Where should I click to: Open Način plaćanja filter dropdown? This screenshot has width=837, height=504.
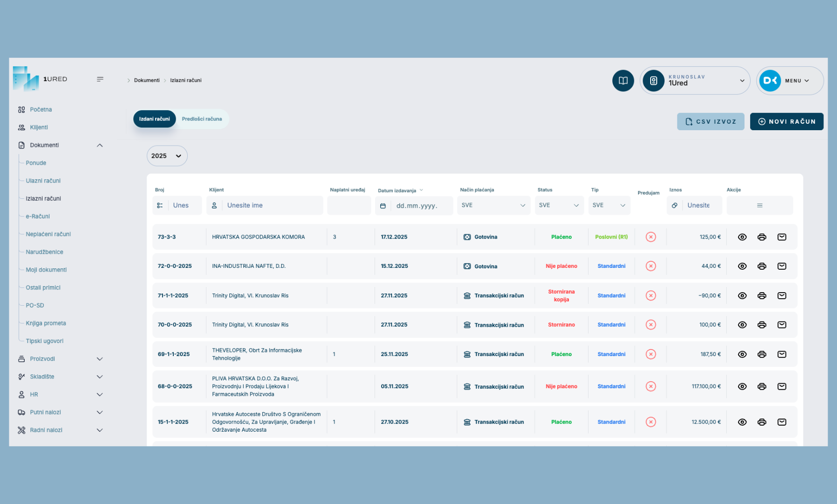[x=493, y=205]
